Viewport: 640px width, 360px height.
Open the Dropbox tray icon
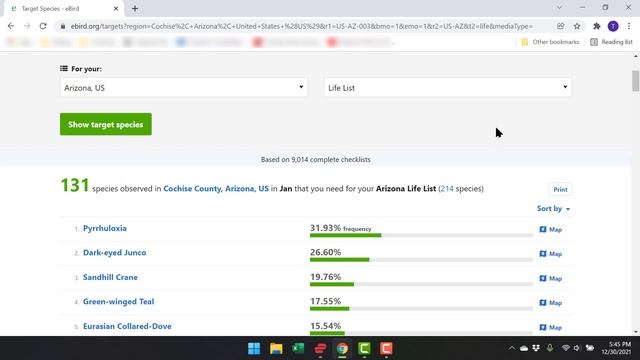536,348
